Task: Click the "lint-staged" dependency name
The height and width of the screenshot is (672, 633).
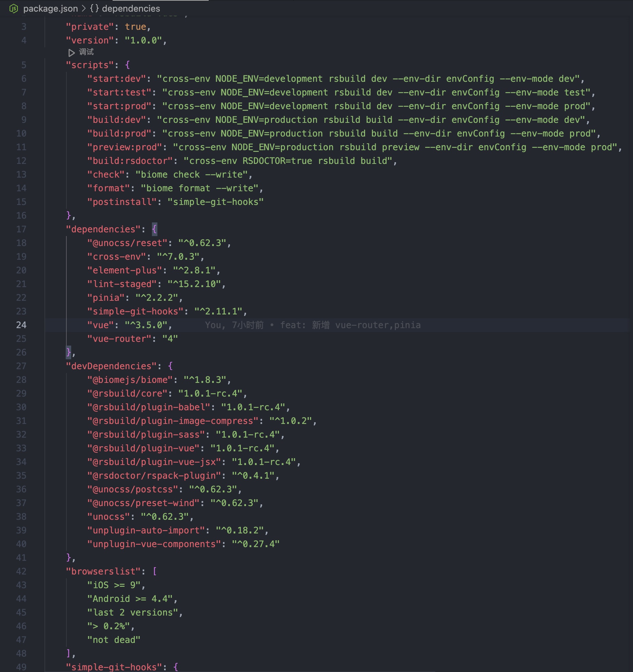Action: (x=122, y=284)
